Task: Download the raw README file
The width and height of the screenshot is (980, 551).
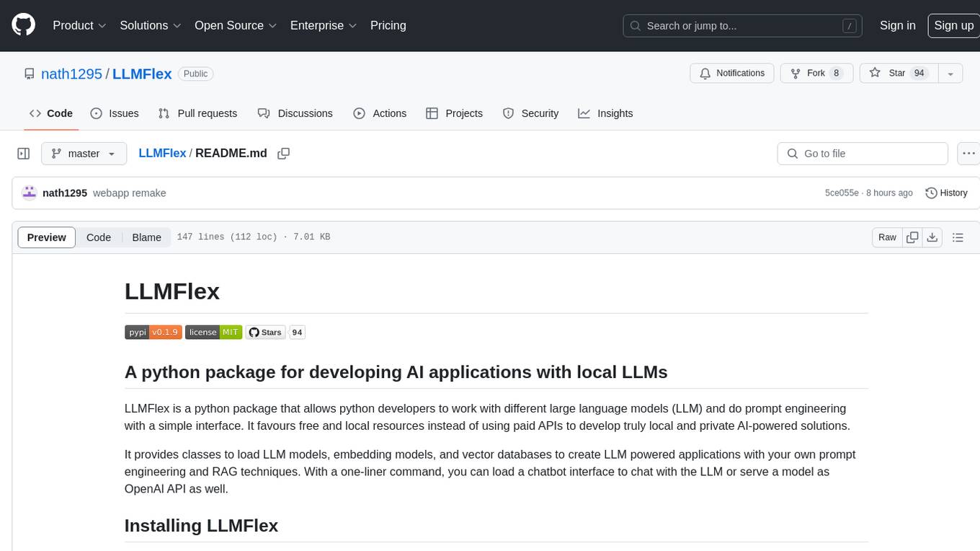Action: pos(932,237)
